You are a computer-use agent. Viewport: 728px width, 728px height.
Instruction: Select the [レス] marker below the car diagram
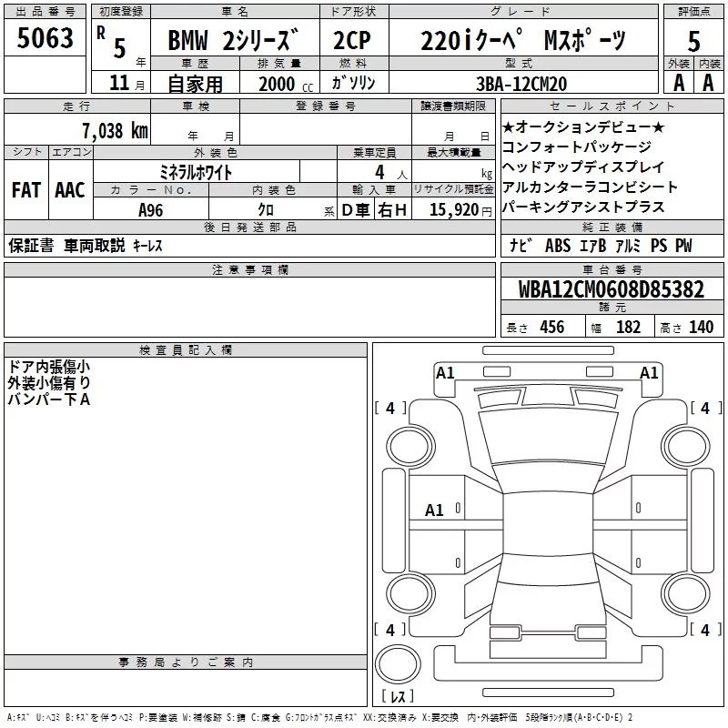(398, 698)
